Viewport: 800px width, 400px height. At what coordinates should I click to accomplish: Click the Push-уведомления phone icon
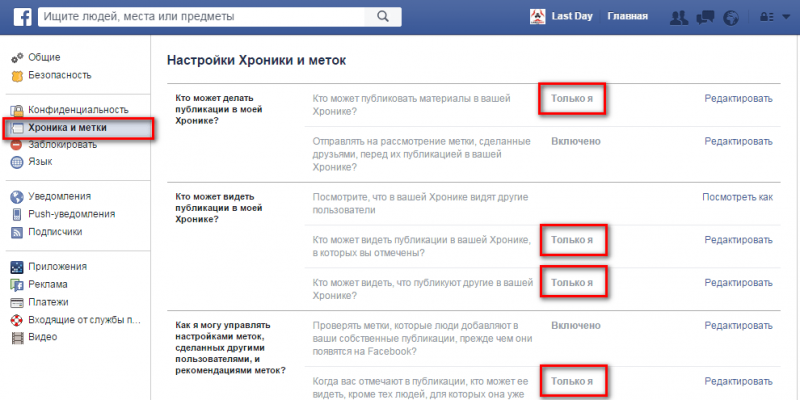pos(17,214)
